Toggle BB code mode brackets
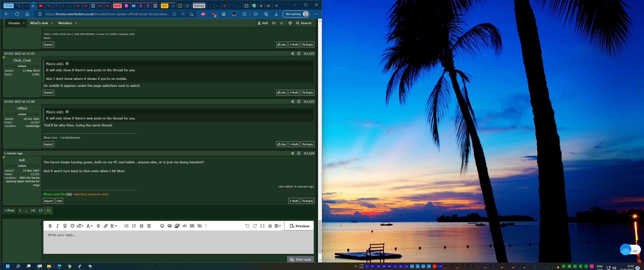The width and height of the screenshot is (644, 270). tap(262, 226)
